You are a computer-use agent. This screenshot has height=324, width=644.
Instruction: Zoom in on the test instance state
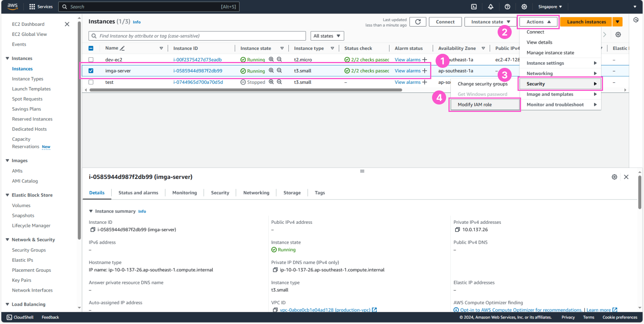pyautogui.click(x=271, y=82)
